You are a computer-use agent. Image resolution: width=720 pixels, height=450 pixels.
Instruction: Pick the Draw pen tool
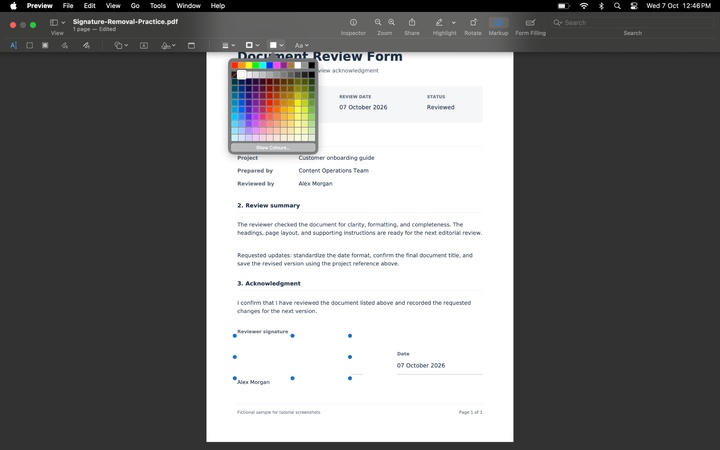(86, 45)
